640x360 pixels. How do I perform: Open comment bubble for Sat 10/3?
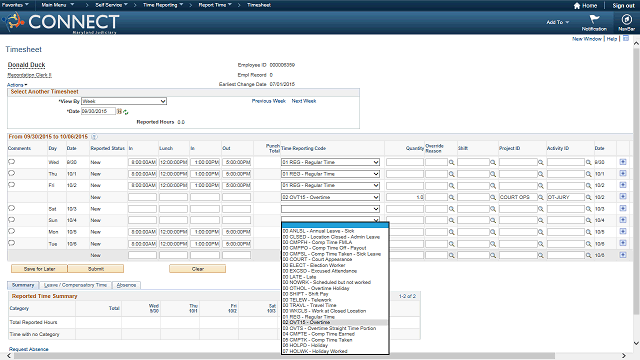click(11, 208)
